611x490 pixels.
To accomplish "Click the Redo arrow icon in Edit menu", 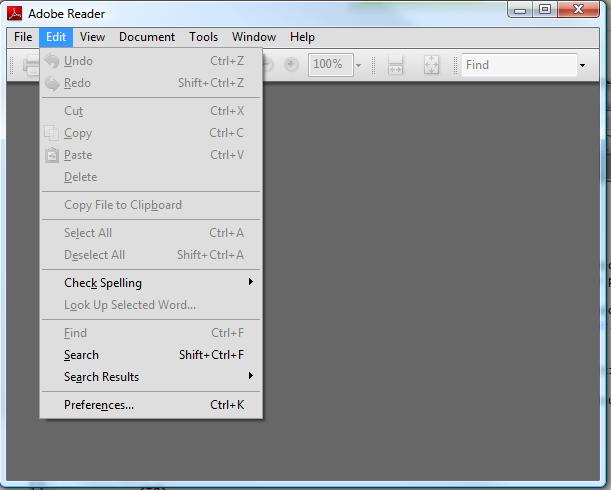I will [x=52, y=83].
